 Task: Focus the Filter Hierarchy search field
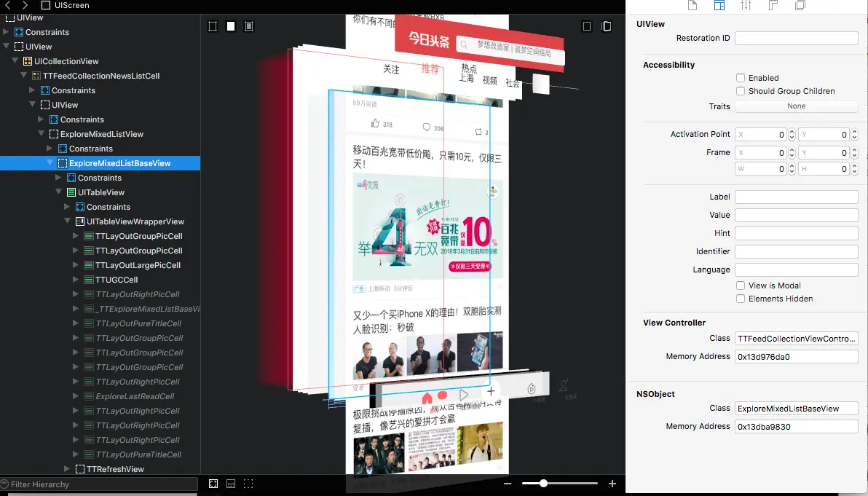tap(99, 484)
